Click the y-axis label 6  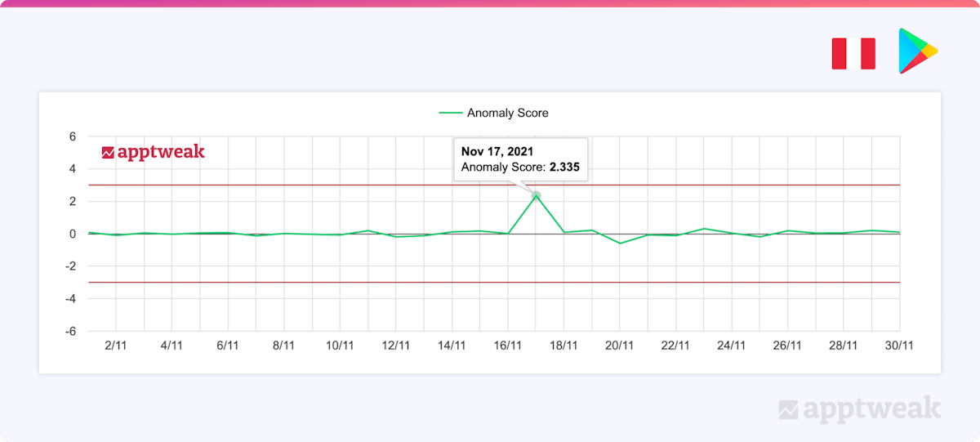coord(72,136)
